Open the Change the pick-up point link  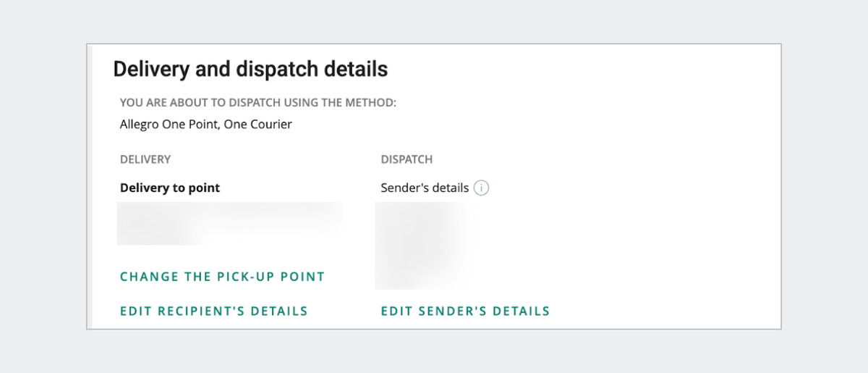222,277
